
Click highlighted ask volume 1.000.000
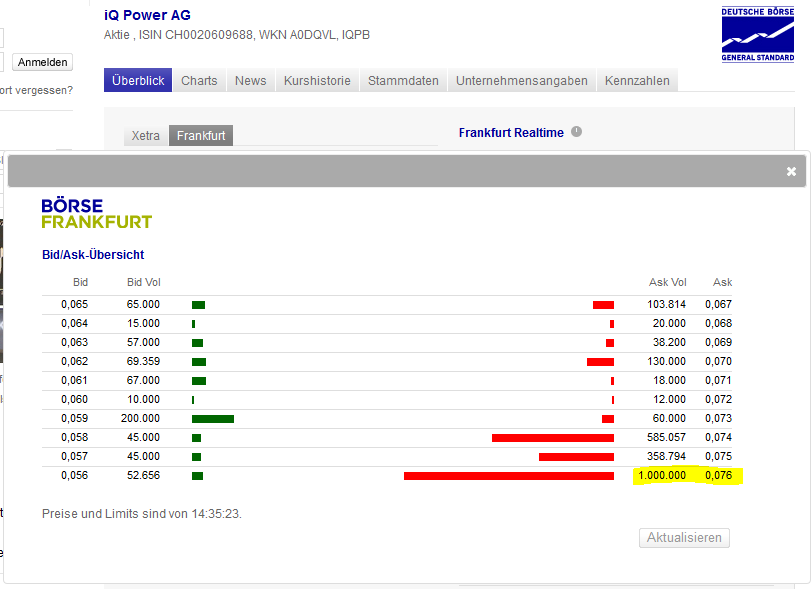coord(662,475)
